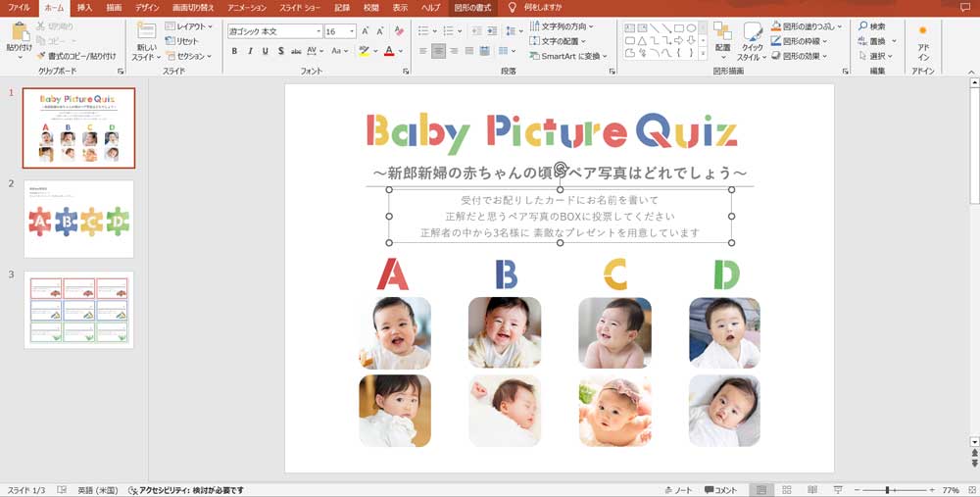Click the clear all formatting icon

(397, 31)
